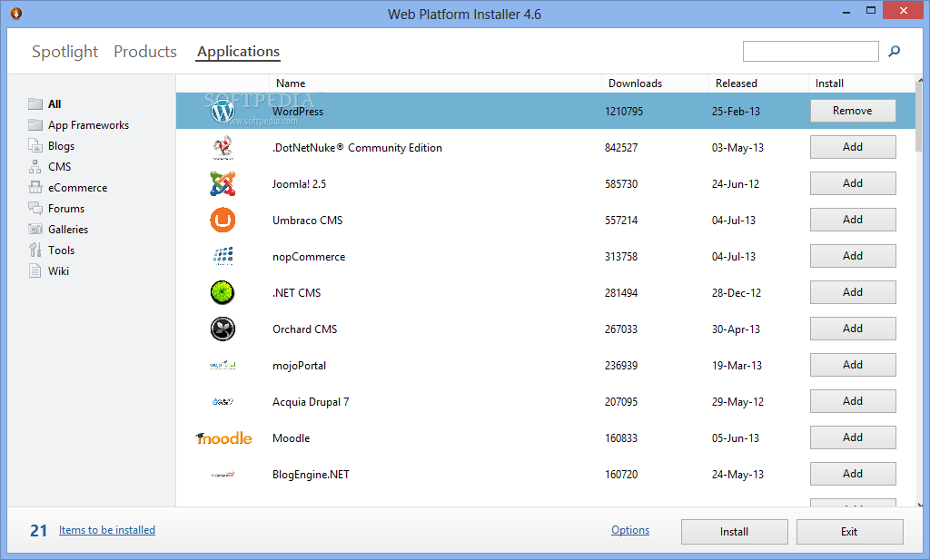Click the eCommerce category cart icon
930x560 pixels.
pyautogui.click(x=35, y=187)
